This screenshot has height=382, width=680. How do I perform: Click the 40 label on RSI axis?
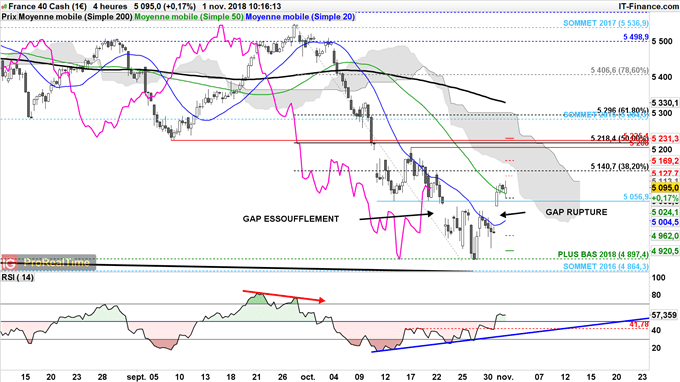657,330
